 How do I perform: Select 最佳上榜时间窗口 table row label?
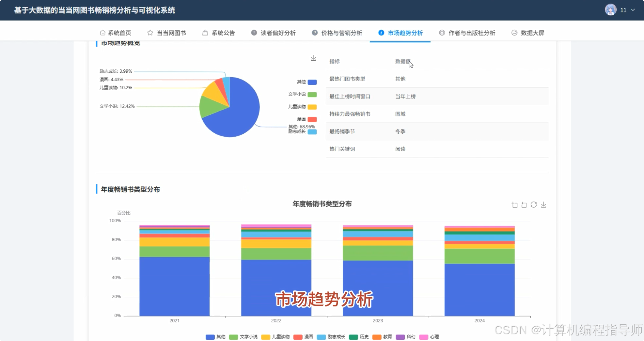coord(350,96)
